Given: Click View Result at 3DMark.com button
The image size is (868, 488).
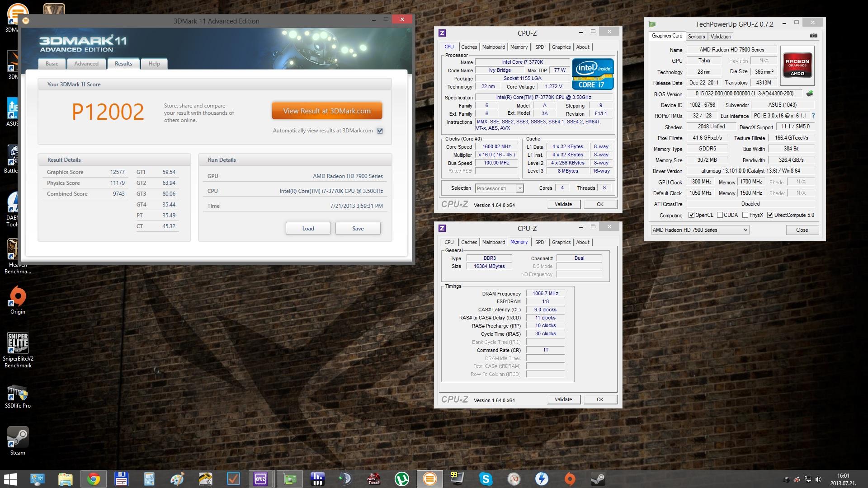Looking at the screenshot, I should coord(327,111).
